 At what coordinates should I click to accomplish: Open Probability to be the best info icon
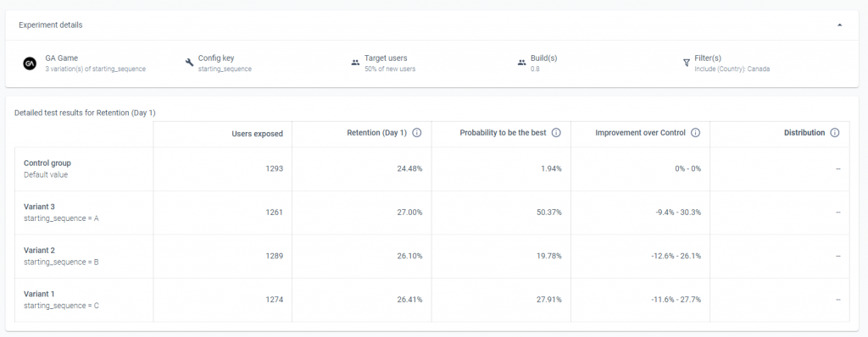coord(556,133)
